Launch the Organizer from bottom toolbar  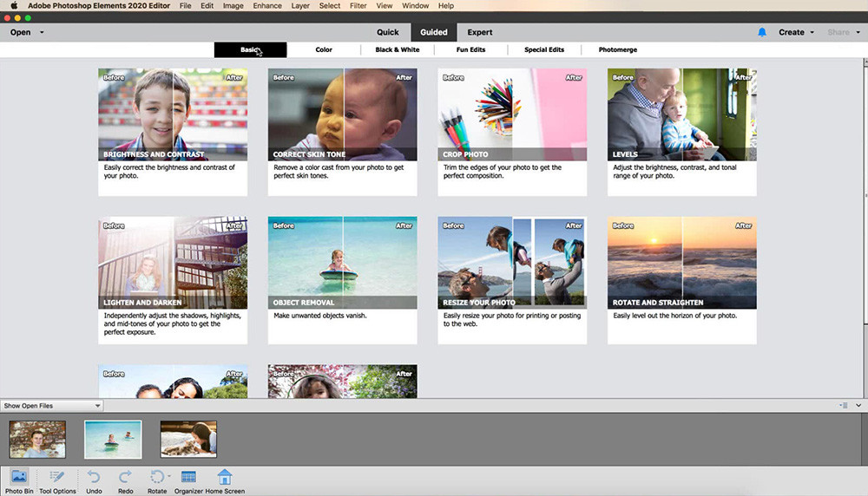click(x=188, y=478)
